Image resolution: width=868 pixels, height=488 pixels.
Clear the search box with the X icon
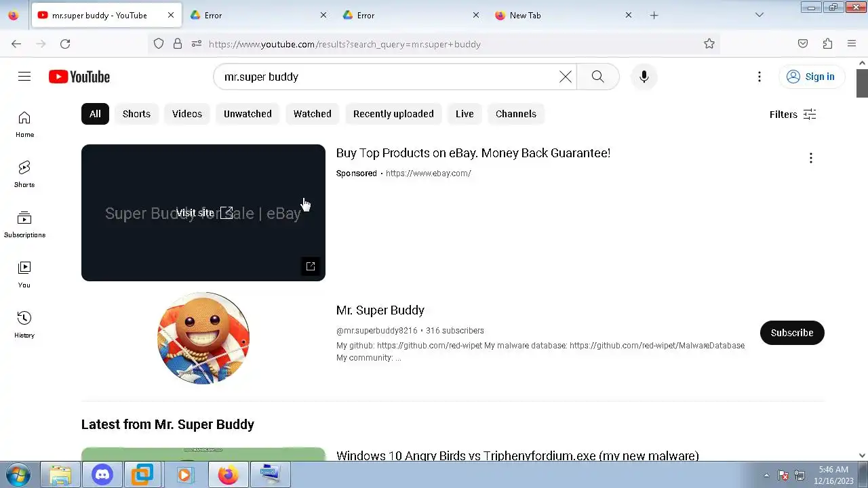coord(565,77)
